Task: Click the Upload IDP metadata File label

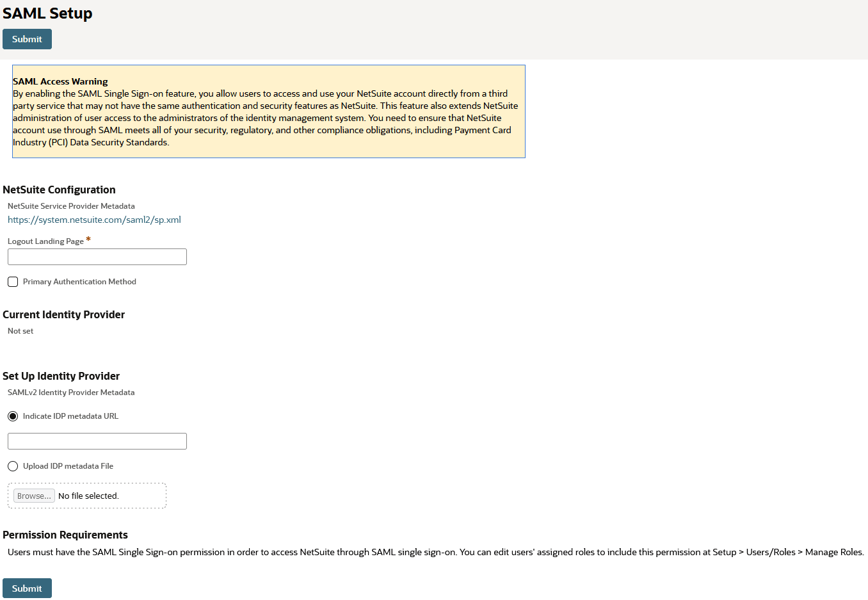Action: 68,466
